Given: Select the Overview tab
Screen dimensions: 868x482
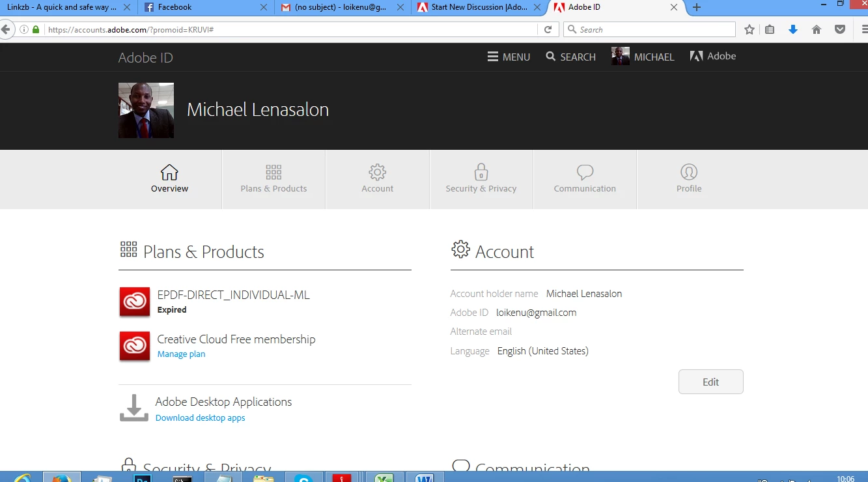Looking at the screenshot, I should pos(169,179).
